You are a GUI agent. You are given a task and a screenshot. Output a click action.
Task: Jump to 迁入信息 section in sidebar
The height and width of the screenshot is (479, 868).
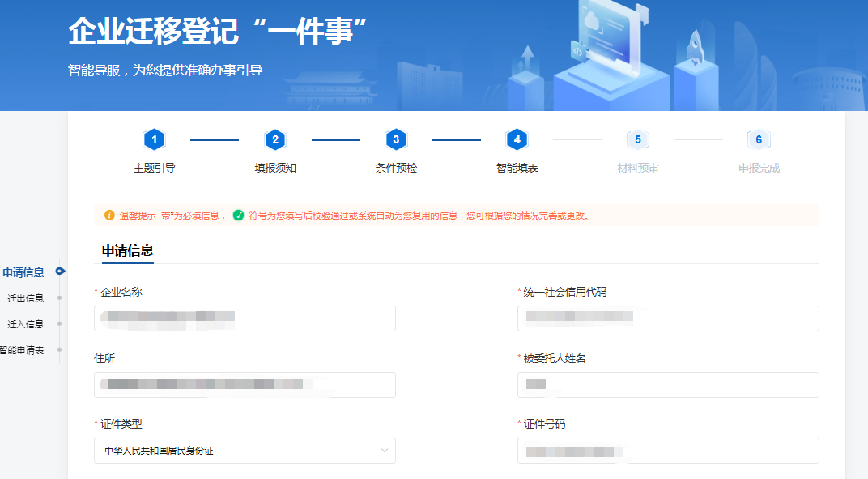[26, 324]
